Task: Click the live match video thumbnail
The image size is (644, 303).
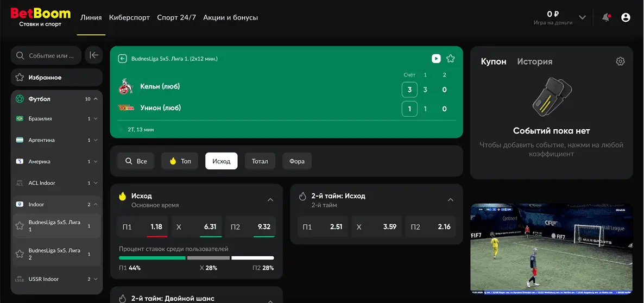Action: point(551,249)
